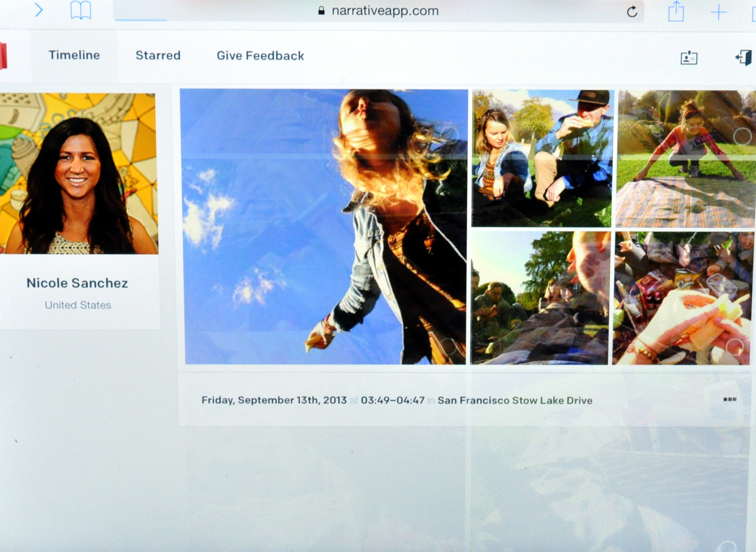This screenshot has width=756, height=552.
Task: Open the Safari bookmarks book icon
Action: pos(80,11)
